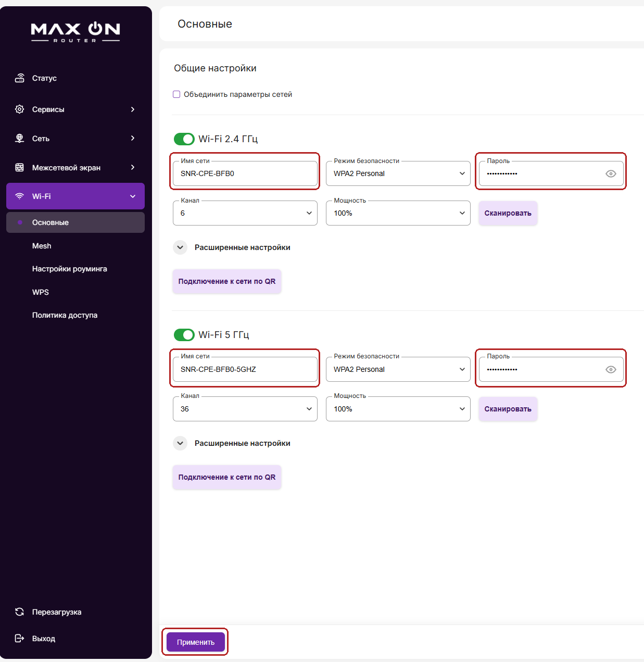Screen dimensions: 644x662
Task: Open 5 ГГц channel dropdown showing 36
Action: point(245,409)
